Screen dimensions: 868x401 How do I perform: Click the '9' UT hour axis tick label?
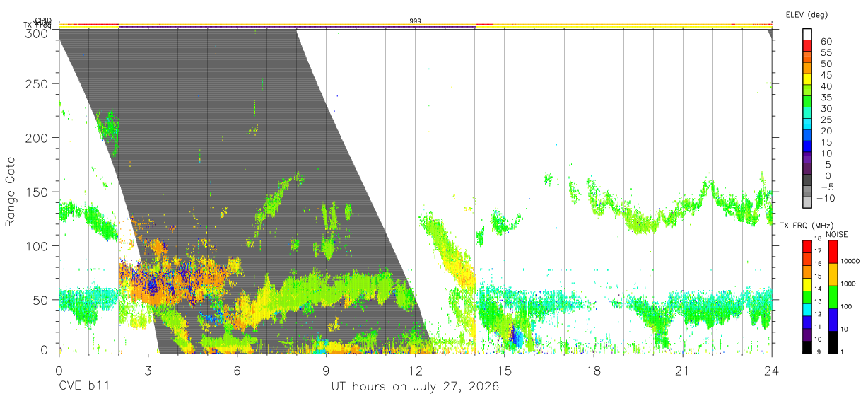(326, 371)
